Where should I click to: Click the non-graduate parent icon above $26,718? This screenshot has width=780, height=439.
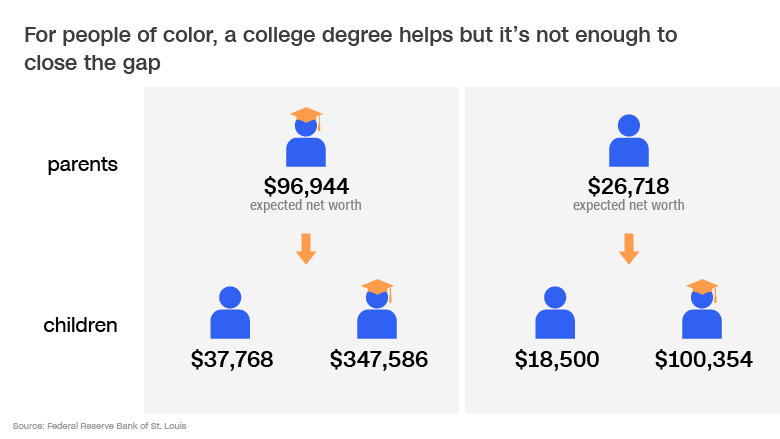pos(629,141)
